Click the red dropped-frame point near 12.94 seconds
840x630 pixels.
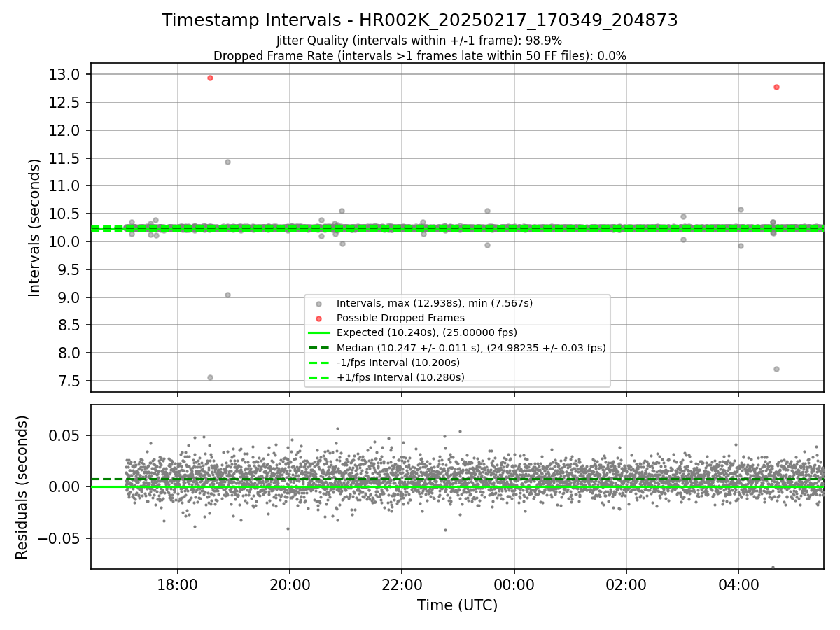[210, 78]
